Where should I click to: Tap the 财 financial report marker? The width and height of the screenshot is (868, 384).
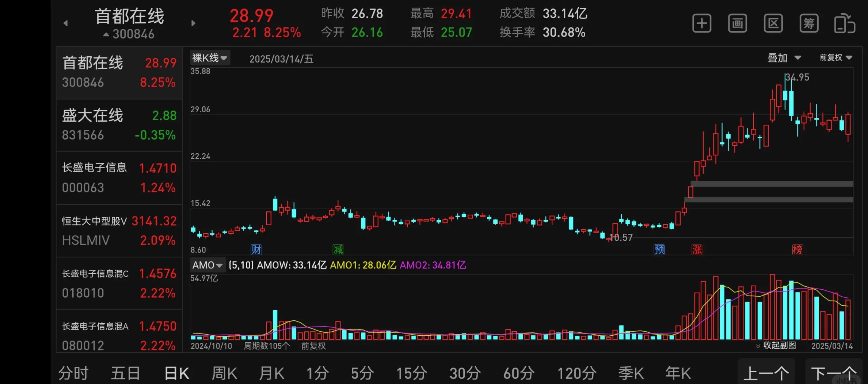click(256, 250)
